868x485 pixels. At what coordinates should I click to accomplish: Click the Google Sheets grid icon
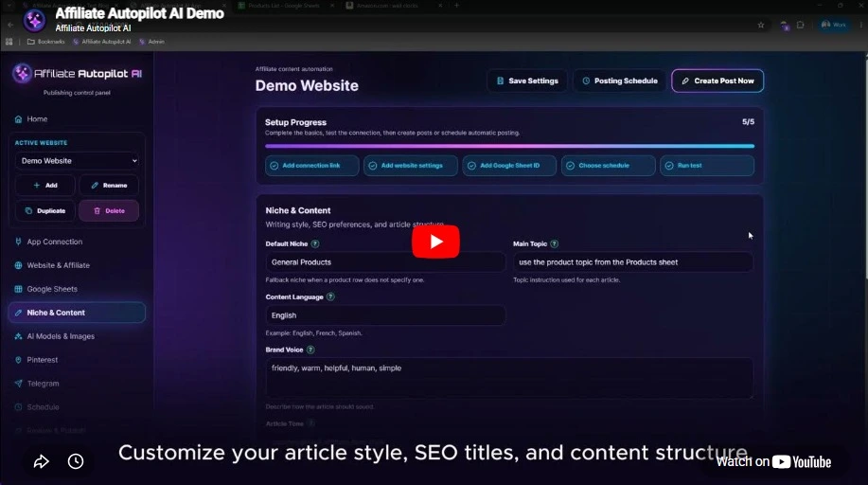(18, 289)
